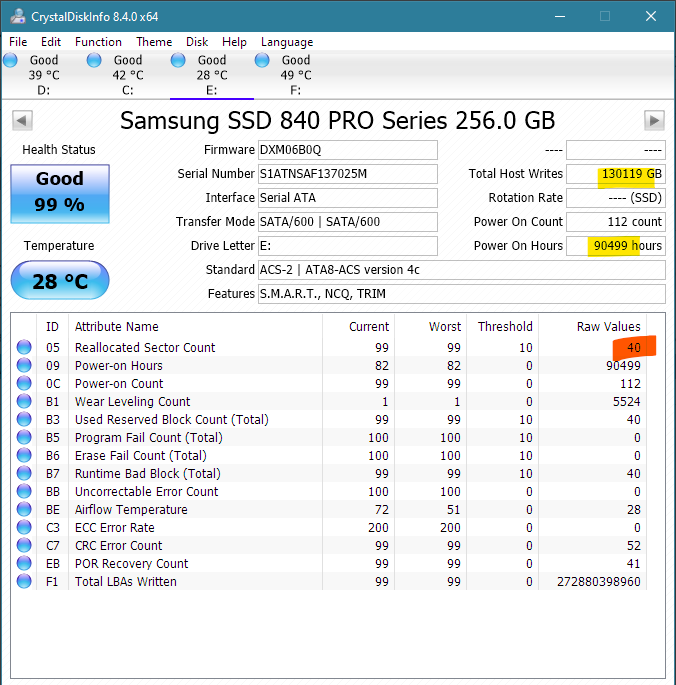Click the Good 99 % health status button
This screenshot has width=676, height=685.
(x=60, y=194)
